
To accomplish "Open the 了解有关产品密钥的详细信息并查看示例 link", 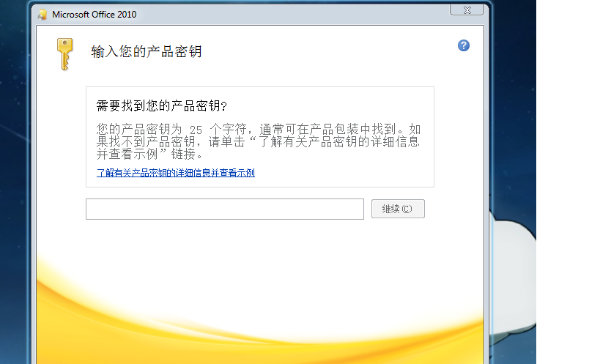I will click(x=176, y=173).
